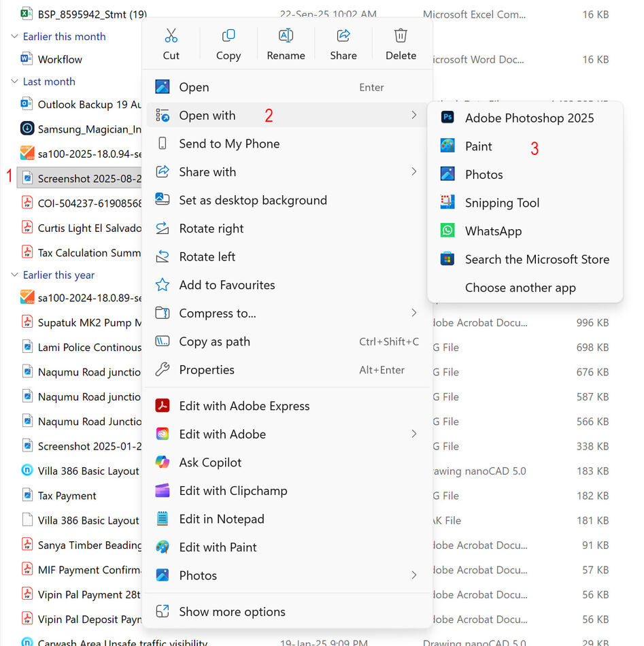
Task: Select the Villa 386 Basic Layout nanoCAD drawing
Action: tap(81, 471)
